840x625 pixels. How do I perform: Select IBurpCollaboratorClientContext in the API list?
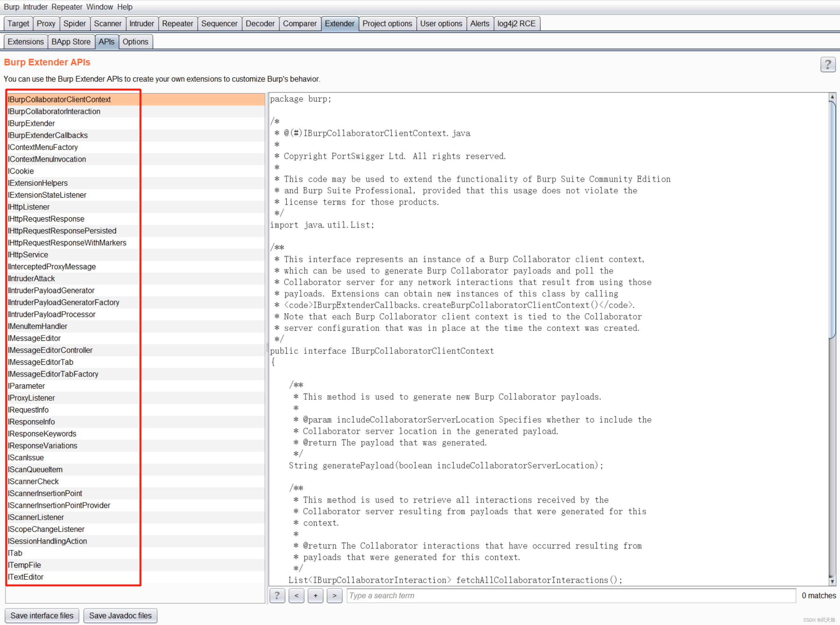click(136, 100)
